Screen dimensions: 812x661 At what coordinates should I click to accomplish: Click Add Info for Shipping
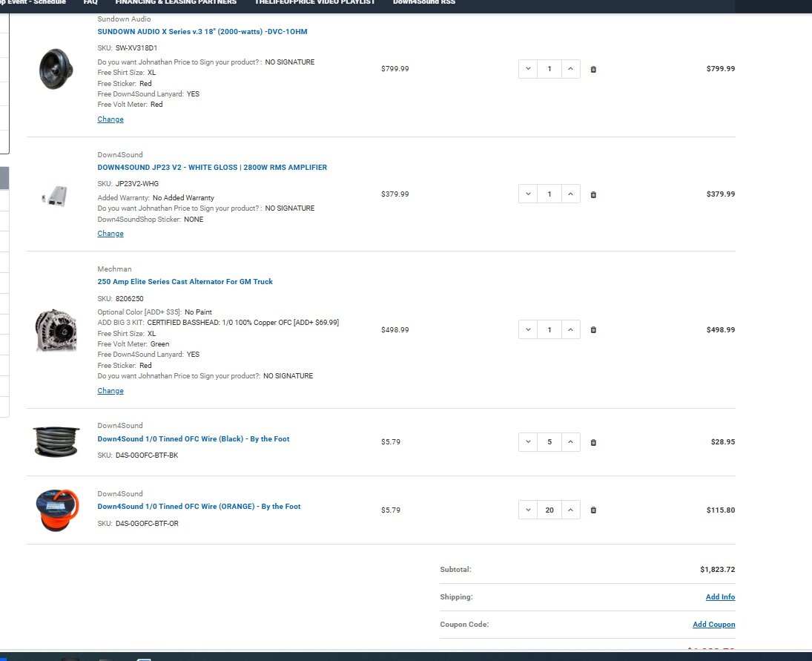point(720,596)
